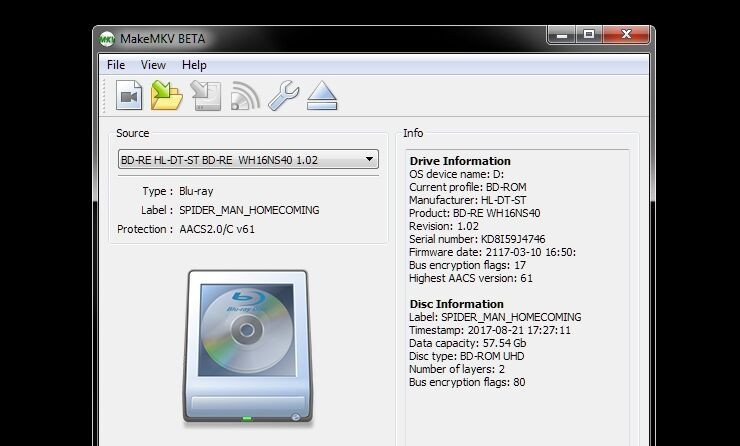Viewport: 740px width, 446px height.
Task: Open video files toolbar icon
Action: (x=129, y=95)
